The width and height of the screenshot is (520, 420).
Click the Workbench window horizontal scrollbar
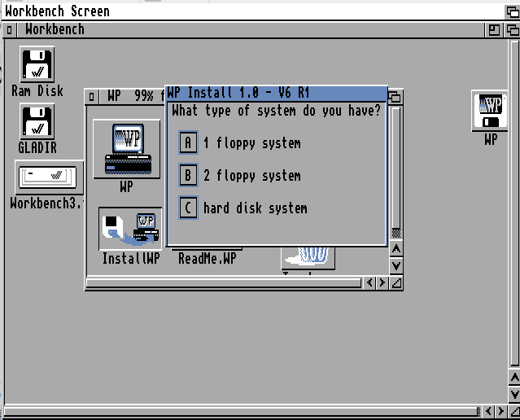pyautogui.click(x=242, y=411)
